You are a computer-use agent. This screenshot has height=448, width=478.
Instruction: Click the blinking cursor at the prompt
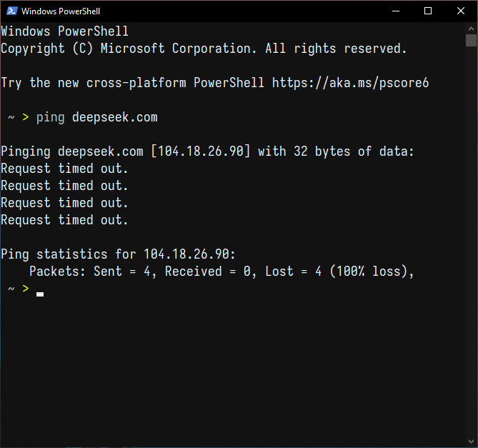coord(40,294)
